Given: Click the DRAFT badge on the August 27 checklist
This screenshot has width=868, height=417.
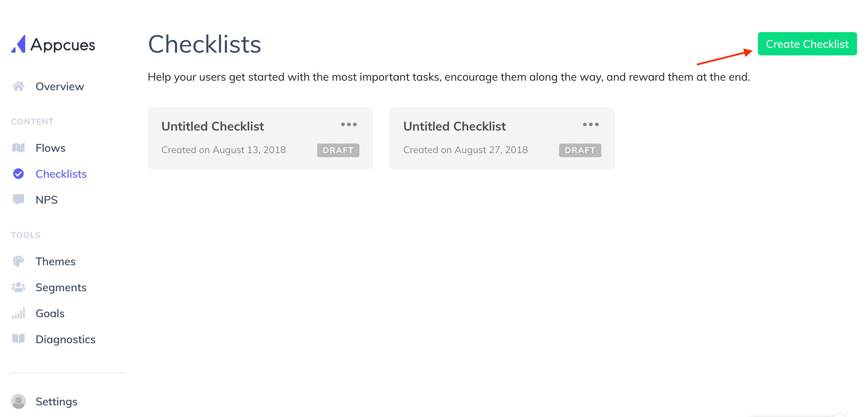Looking at the screenshot, I should [579, 150].
